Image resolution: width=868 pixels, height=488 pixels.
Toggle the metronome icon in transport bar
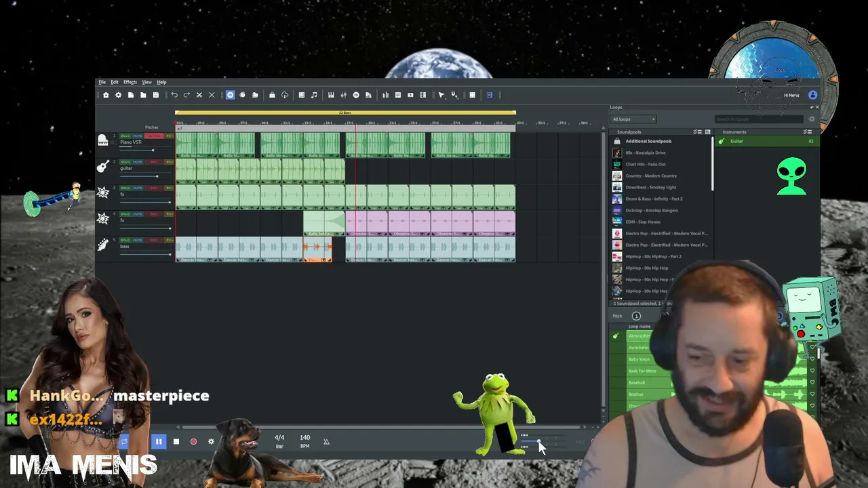pyautogui.click(x=326, y=442)
